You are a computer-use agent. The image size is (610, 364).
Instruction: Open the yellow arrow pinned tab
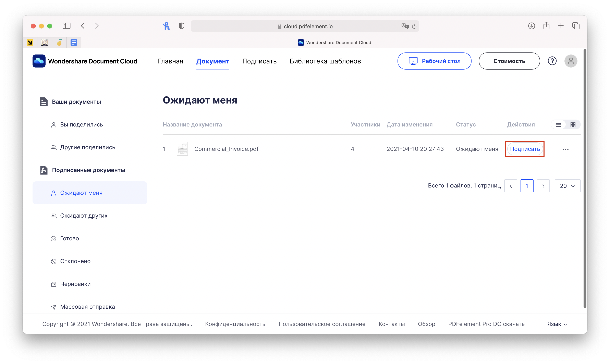click(30, 43)
